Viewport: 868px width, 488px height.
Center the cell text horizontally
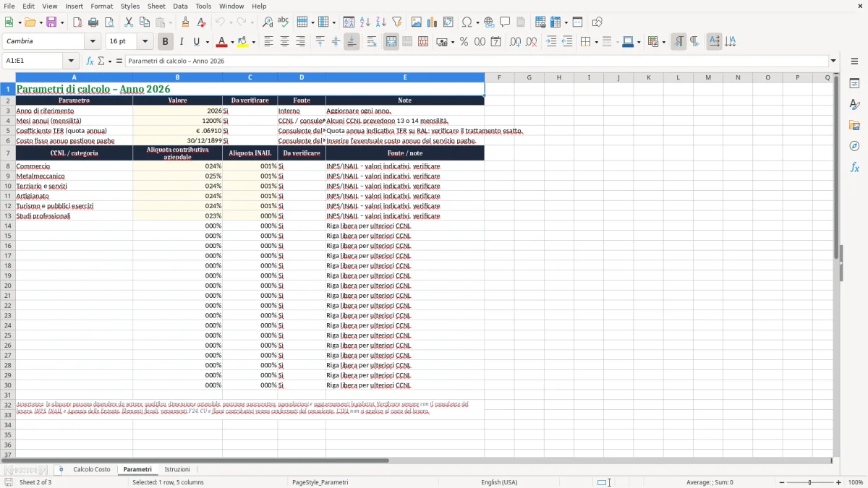(285, 42)
